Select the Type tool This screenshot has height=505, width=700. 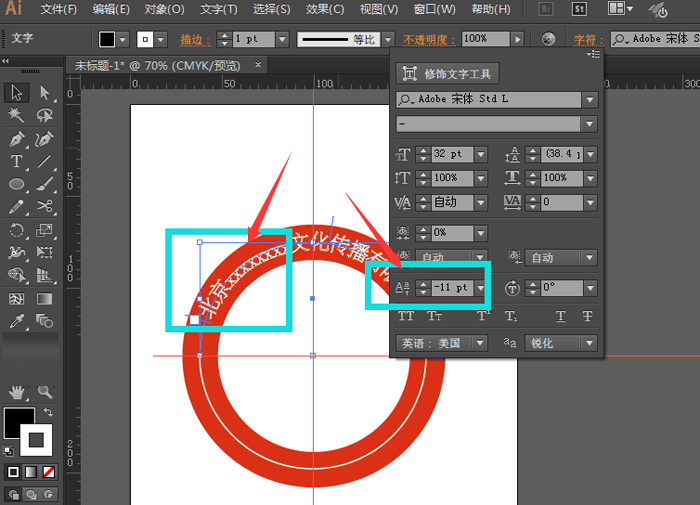[x=17, y=162]
